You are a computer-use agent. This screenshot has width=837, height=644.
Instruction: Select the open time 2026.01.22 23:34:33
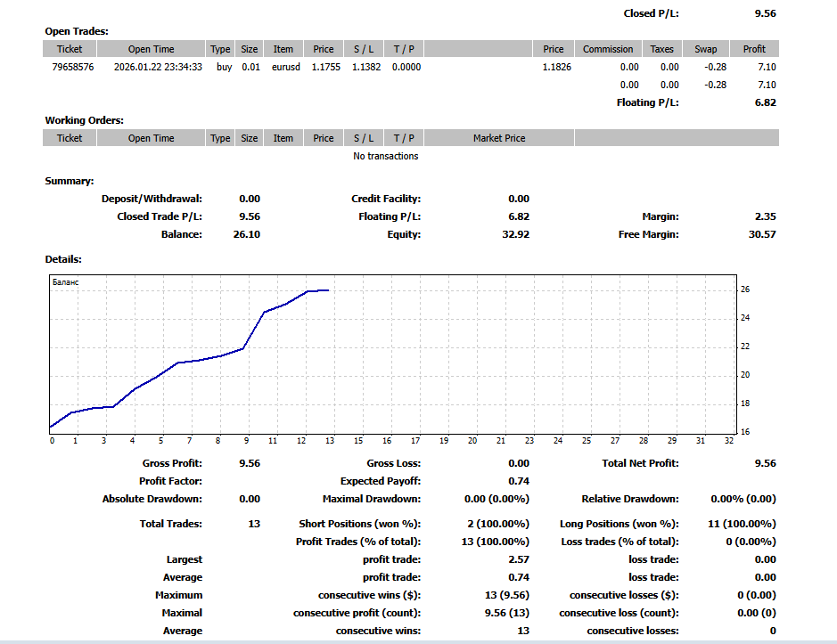(x=158, y=67)
